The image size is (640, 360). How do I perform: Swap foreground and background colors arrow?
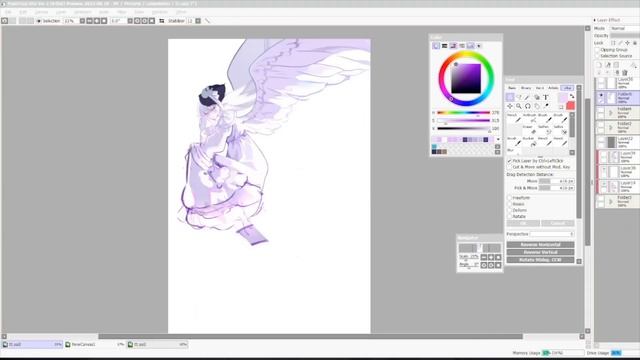pyautogui.click(x=572, y=96)
